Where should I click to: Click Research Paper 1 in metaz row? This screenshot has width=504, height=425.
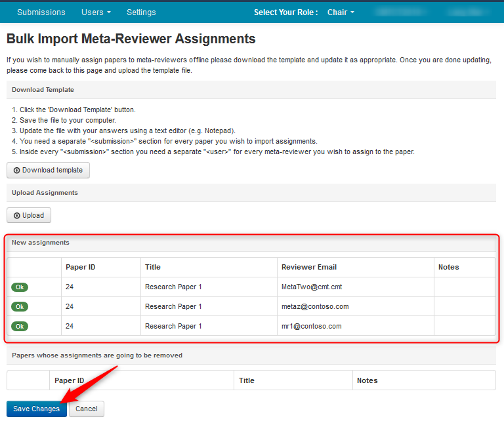click(x=173, y=306)
